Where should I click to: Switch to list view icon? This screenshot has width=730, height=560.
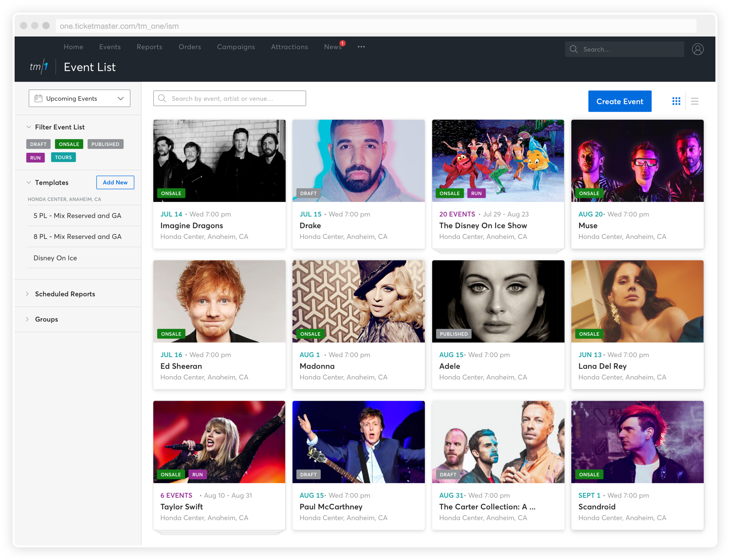click(x=694, y=101)
